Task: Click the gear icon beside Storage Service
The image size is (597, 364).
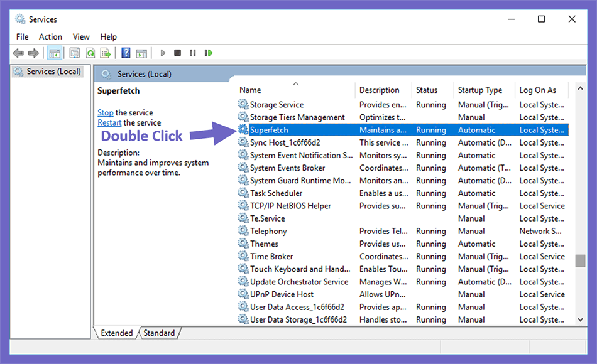Action: tap(243, 104)
